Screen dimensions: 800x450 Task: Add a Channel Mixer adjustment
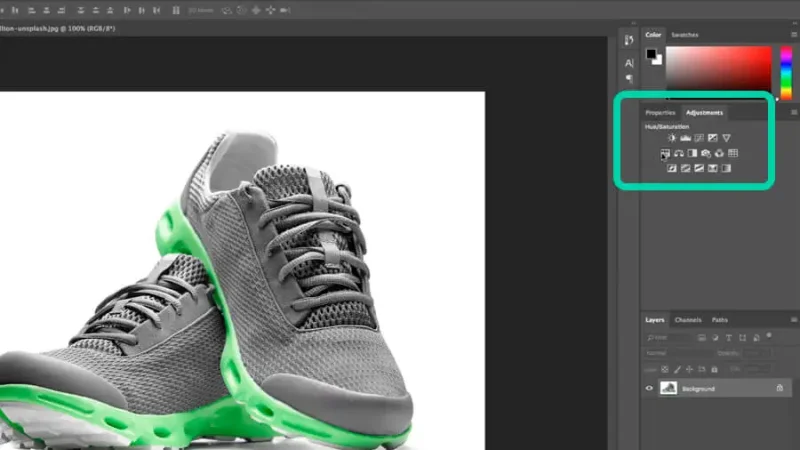pos(719,153)
